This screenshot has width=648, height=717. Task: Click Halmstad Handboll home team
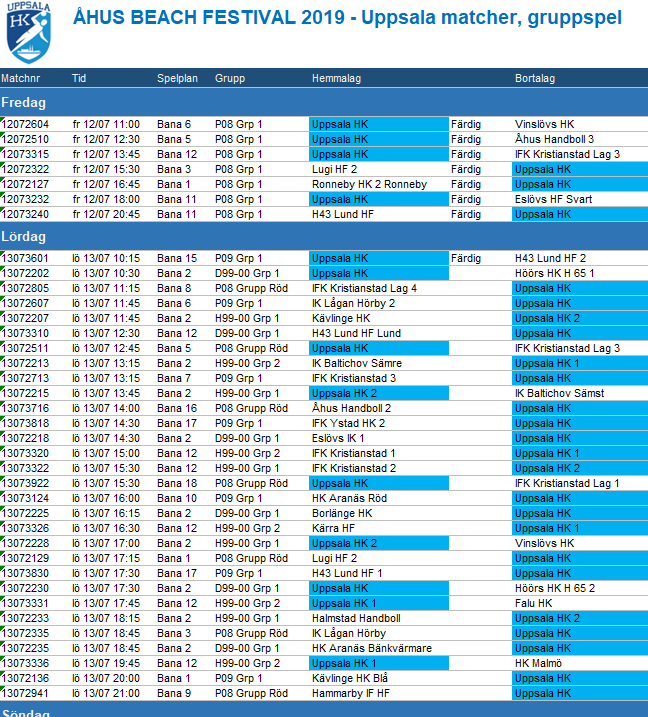356,619
